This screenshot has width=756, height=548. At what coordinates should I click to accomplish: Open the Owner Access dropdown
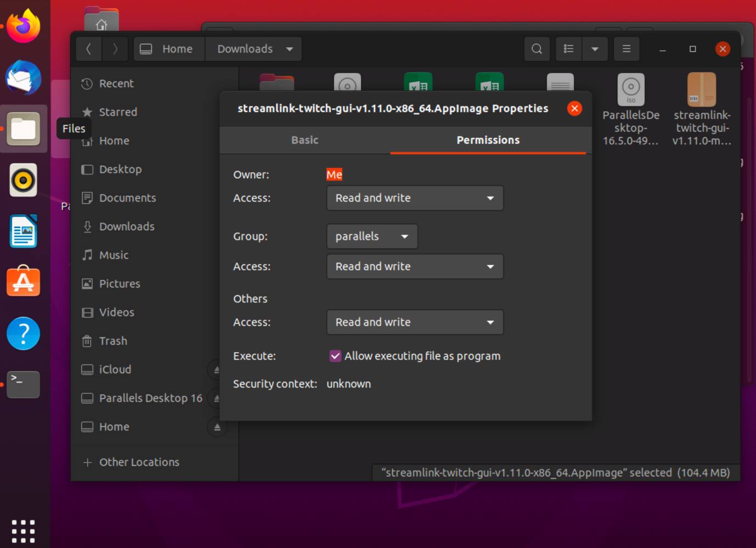tap(415, 198)
